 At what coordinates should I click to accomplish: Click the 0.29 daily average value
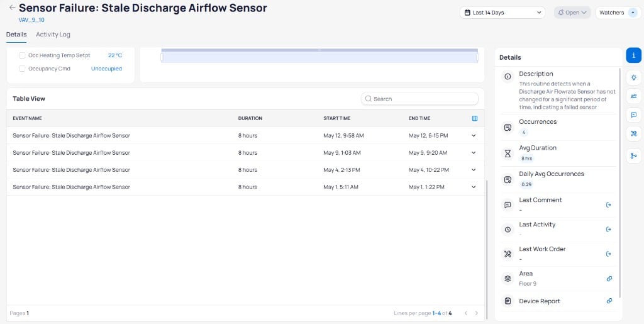point(526,184)
